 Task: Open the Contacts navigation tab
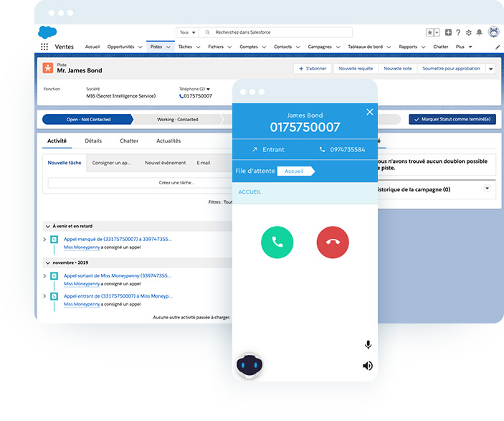click(282, 47)
